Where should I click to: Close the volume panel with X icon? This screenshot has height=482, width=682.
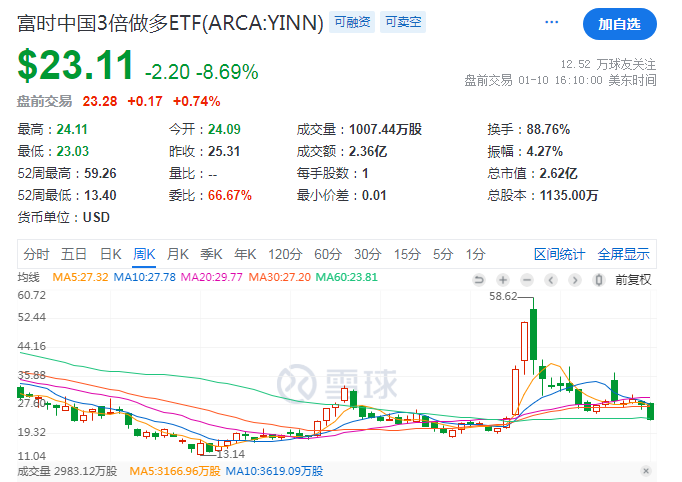(x=646, y=471)
